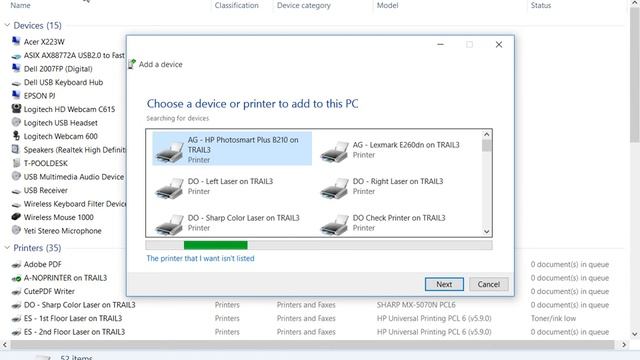Viewport: 640px width, 360px height.
Task: Click the Next button in Add a device
Action: 444,284
